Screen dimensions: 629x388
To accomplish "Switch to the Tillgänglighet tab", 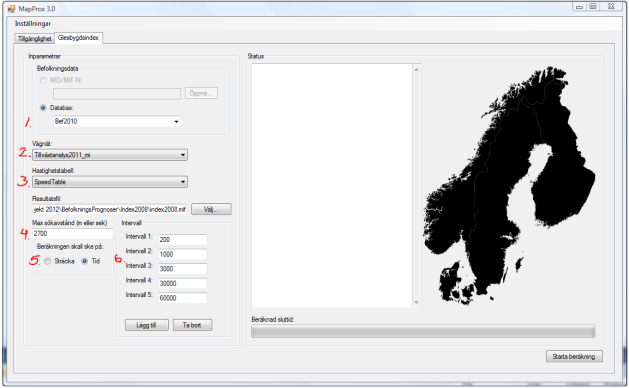I will point(34,39).
